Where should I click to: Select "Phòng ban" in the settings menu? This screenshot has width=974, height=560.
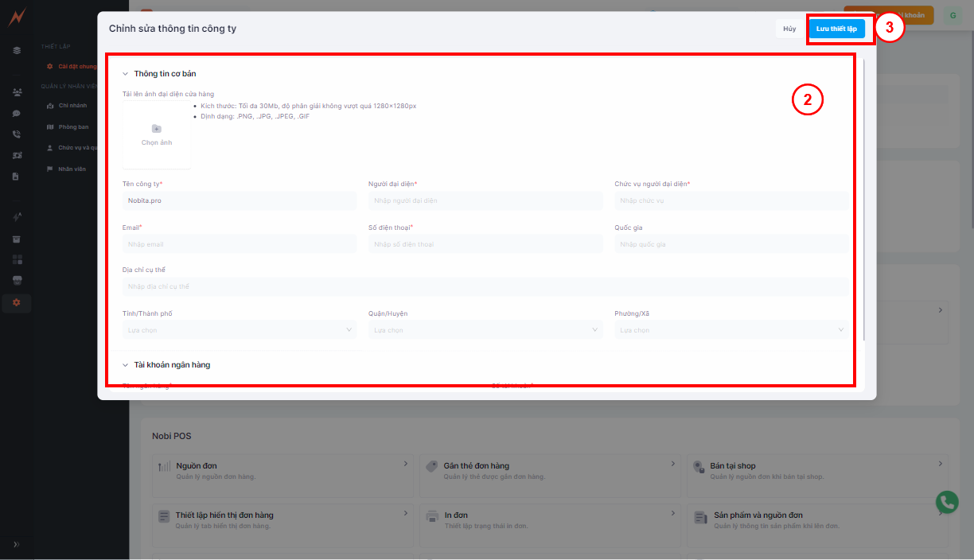pyautogui.click(x=73, y=126)
